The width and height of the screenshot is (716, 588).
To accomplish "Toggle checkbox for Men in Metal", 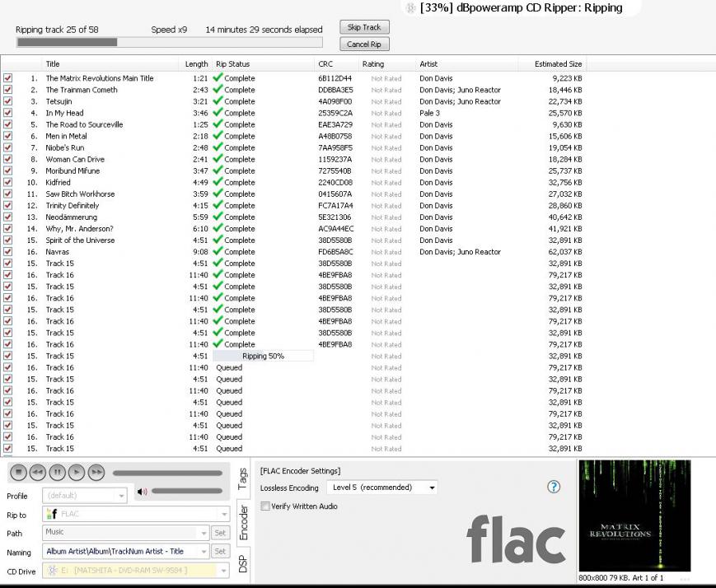I will click(x=7, y=136).
